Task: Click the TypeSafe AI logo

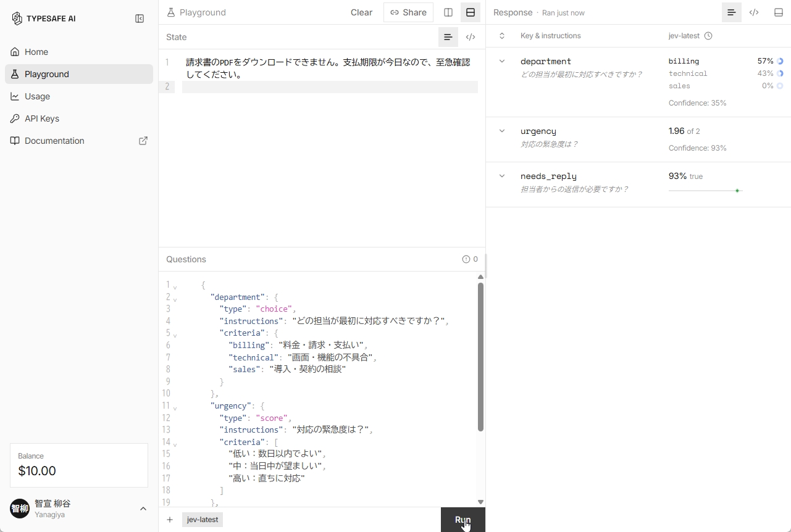Action: [x=43, y=19]
